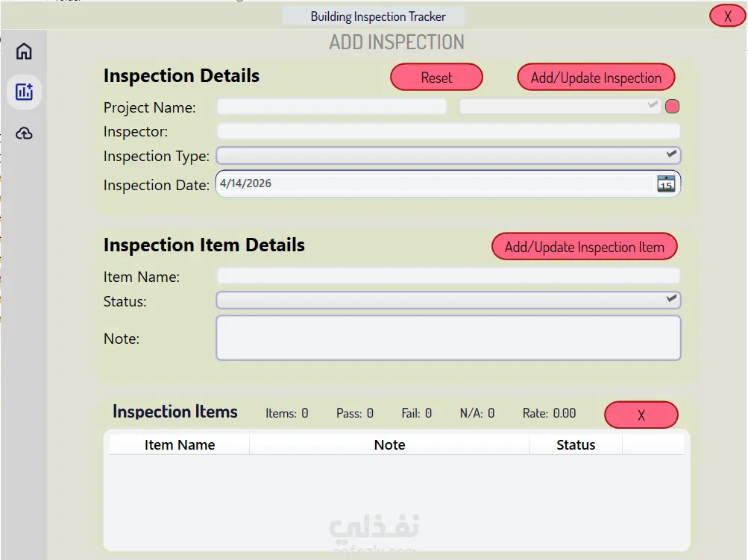Click the cloud upload sidebar icon
The image size is (748, 560).
tap(24, 133)
